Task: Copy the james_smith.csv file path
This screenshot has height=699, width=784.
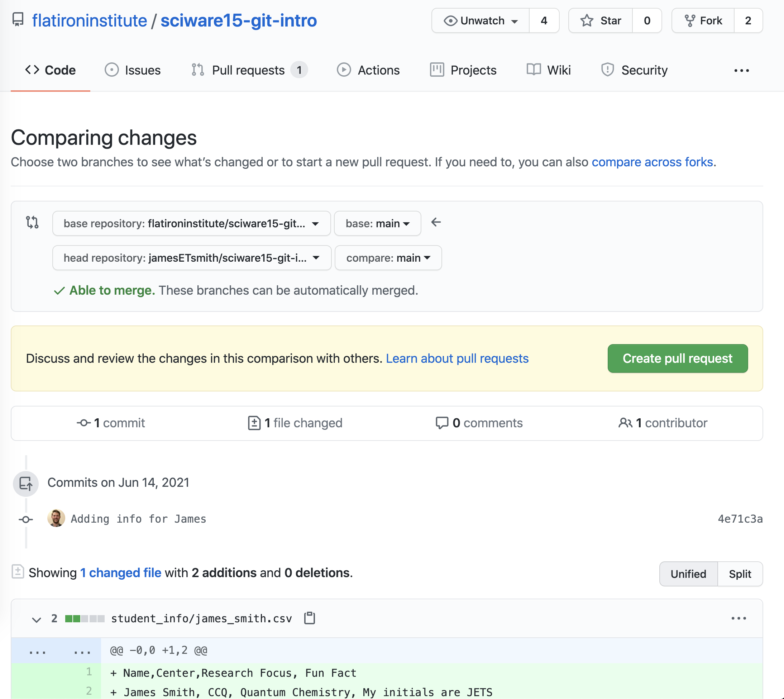Action: tap(310, 618)
